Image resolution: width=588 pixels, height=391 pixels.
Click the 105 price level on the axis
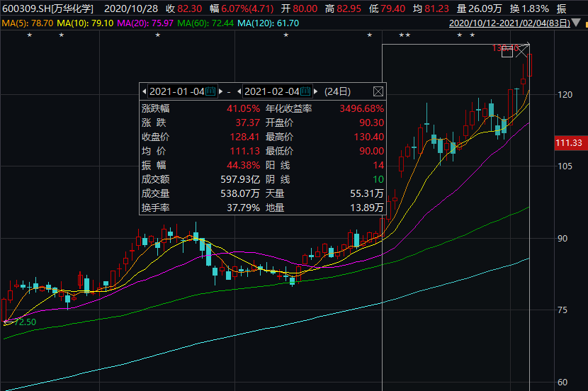565,166
